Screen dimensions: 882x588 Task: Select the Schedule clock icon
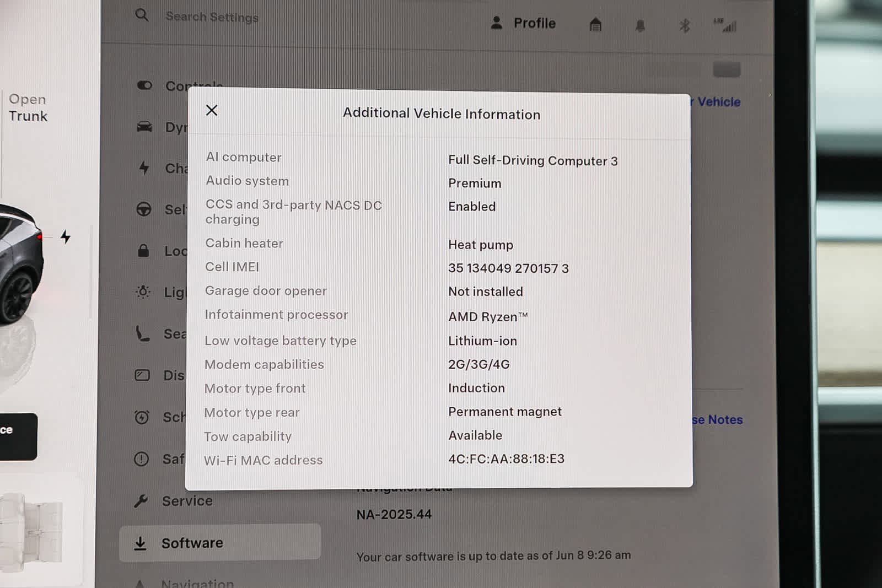pos(142,417)
